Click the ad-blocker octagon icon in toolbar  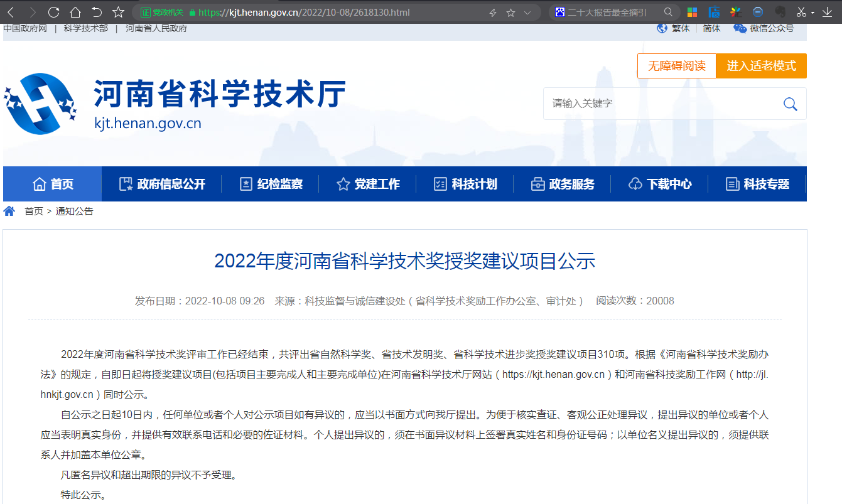tap(758, 11)
